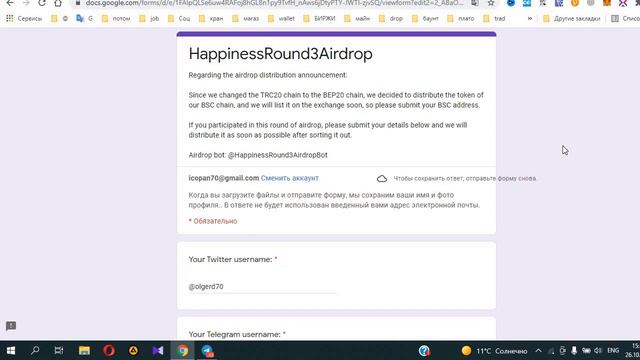This screenshot has height=360, width=640.
Task: Click the HappinessRound3Airdrop form title
Action: 280,54
